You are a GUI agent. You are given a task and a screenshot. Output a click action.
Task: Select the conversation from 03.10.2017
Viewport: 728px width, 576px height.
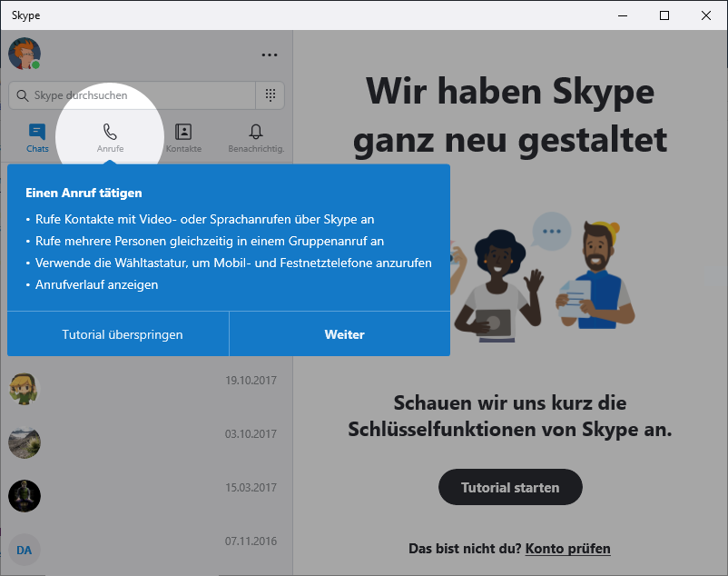tap(145, 442)
